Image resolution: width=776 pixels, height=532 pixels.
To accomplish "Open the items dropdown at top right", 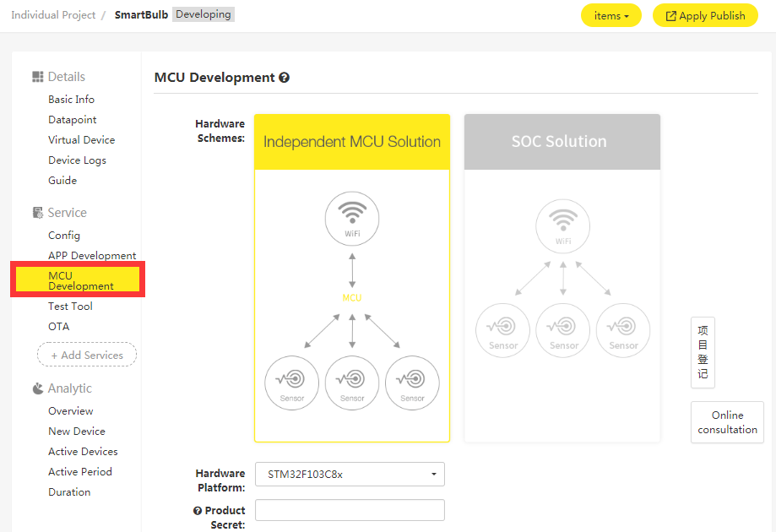I will click(610, 14).
